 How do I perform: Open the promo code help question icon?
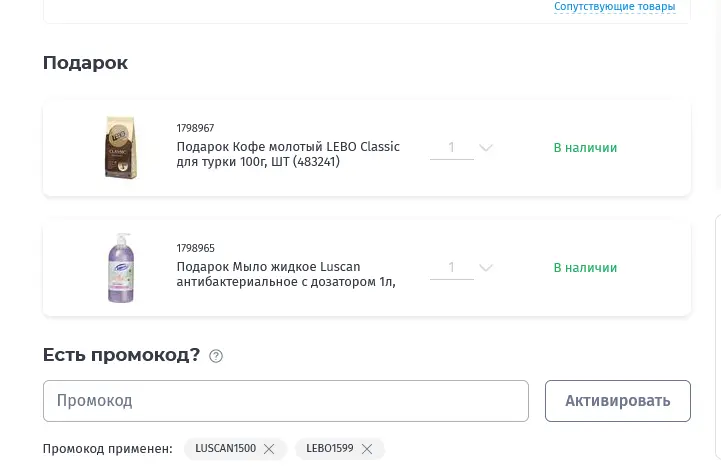(x=216, y=356)
